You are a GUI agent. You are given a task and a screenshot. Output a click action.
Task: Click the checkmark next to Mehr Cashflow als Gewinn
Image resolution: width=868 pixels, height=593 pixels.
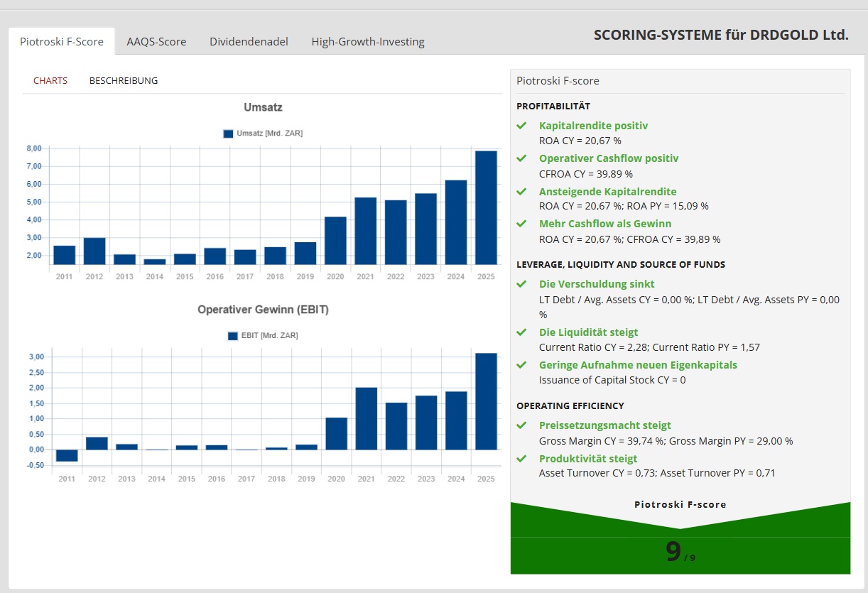tap(521, 224)
